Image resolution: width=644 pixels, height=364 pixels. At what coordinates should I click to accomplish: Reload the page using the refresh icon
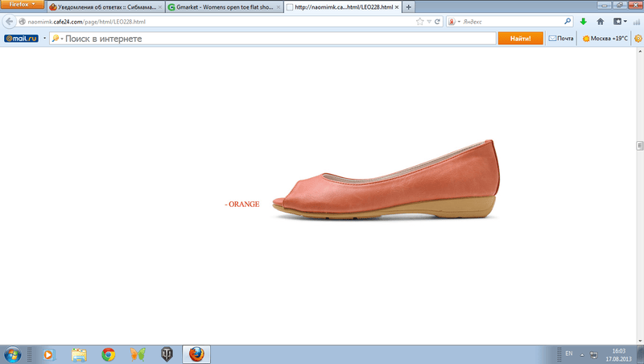click(437, 22)
